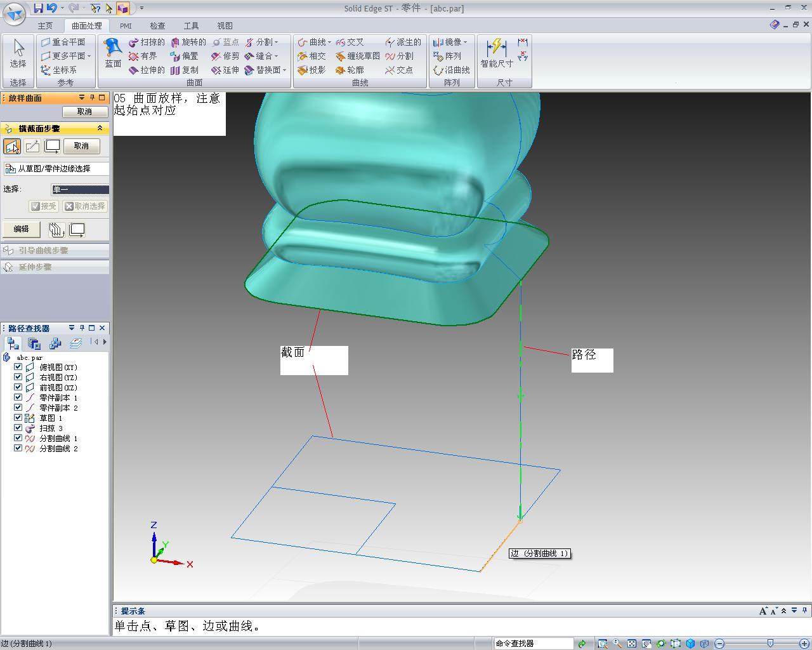Choose the 有界 (Bounded) surface tool
812x650 pixels.
pos(143,56)
